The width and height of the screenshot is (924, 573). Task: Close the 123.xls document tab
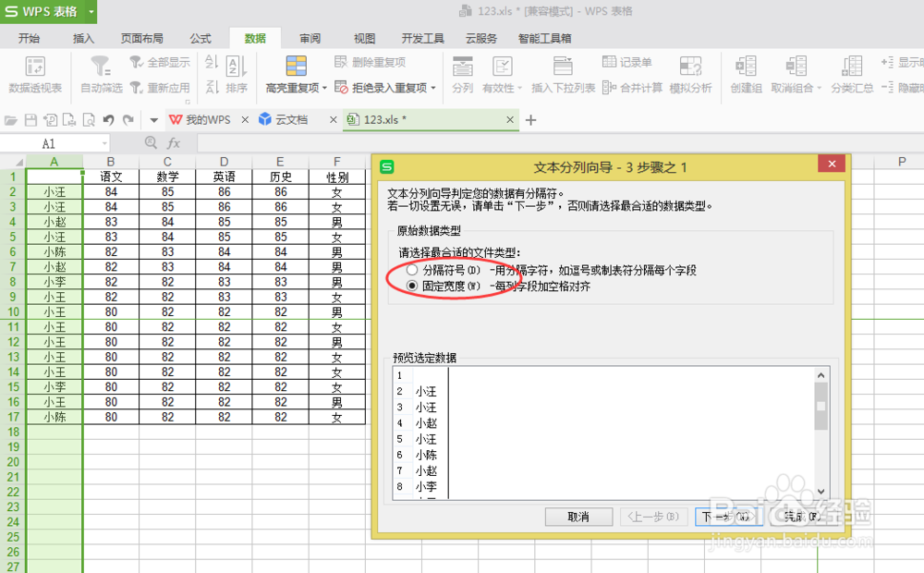click(510, 119)
